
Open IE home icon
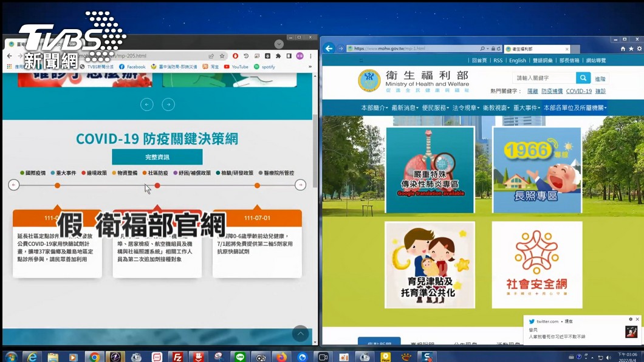pyautogui.click(x=623, y=49)
